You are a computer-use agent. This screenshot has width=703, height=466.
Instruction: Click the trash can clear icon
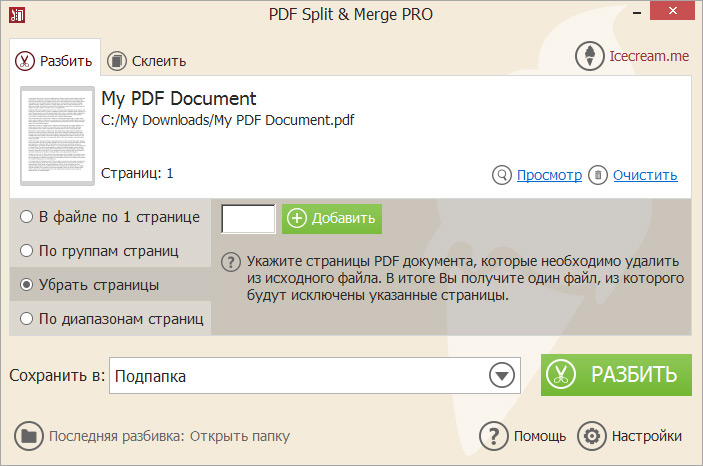(598, 175)
